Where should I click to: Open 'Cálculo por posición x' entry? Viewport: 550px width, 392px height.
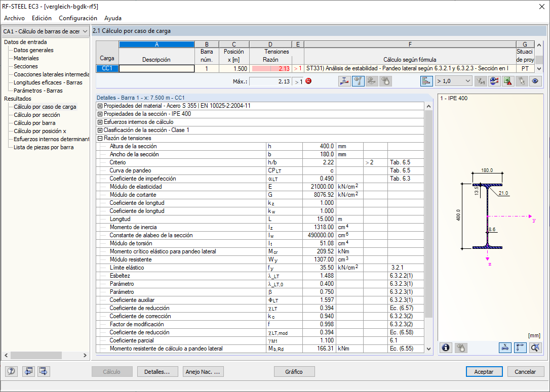pos(40,131)
